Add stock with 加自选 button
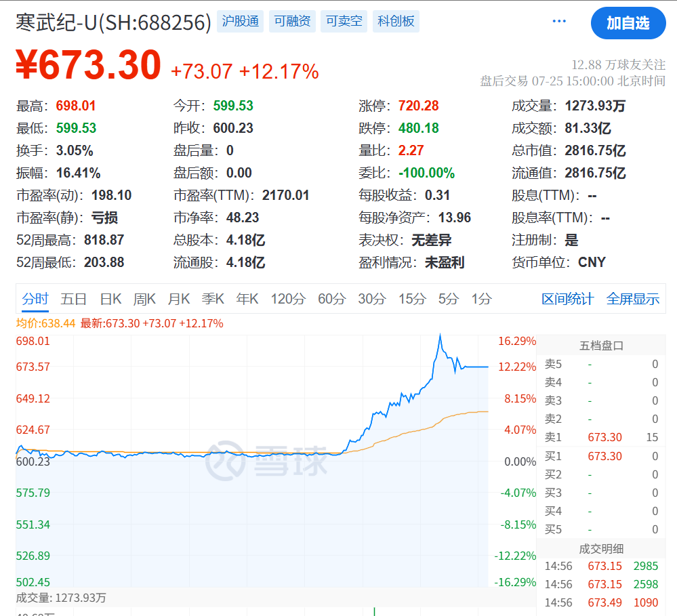677x616 pixels. pyautogui.click(x=628, y=23)
